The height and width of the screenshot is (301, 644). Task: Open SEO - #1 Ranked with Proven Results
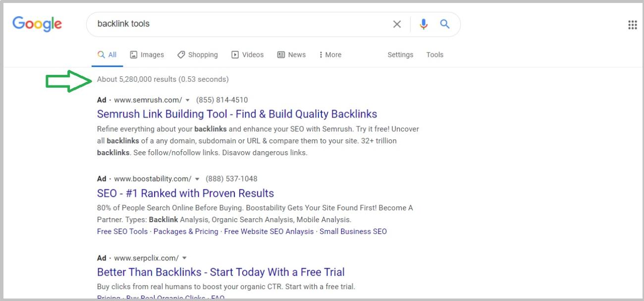click(x=185, y=193)
